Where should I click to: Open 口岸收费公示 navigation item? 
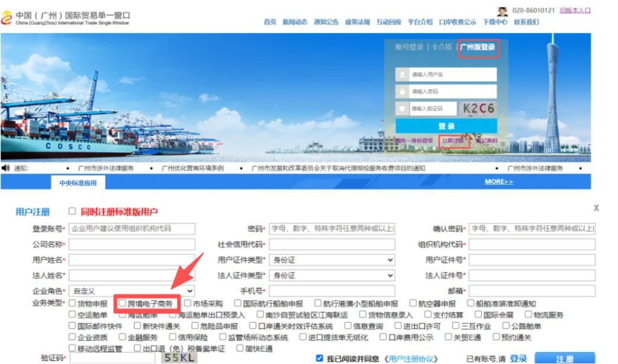(x=457, y=22)
